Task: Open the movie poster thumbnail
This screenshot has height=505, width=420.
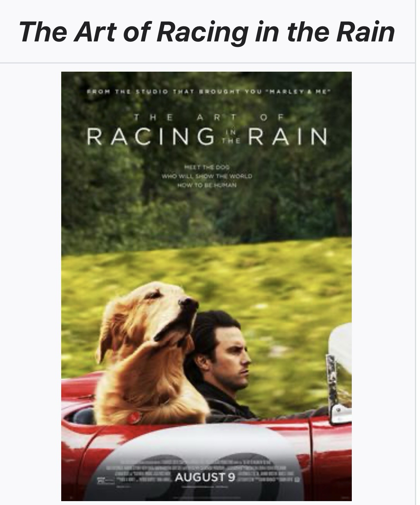Action: click(207, 286)
